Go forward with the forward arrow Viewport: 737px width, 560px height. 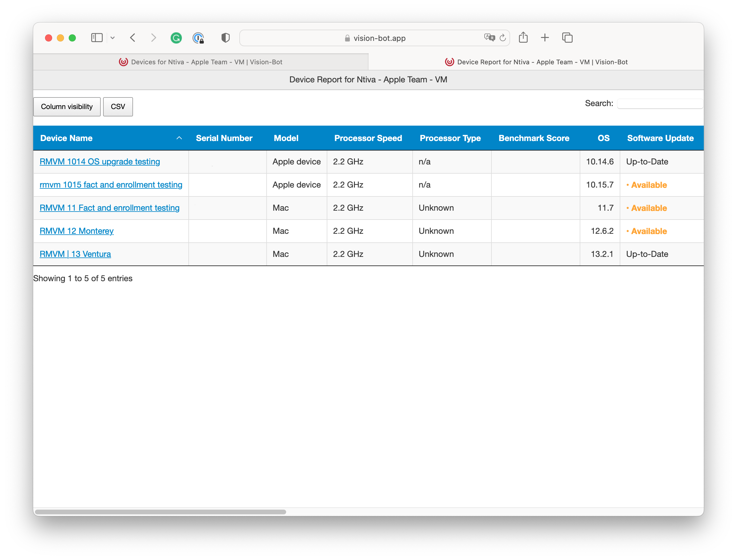pyautogui.click(x=153, y=38)
